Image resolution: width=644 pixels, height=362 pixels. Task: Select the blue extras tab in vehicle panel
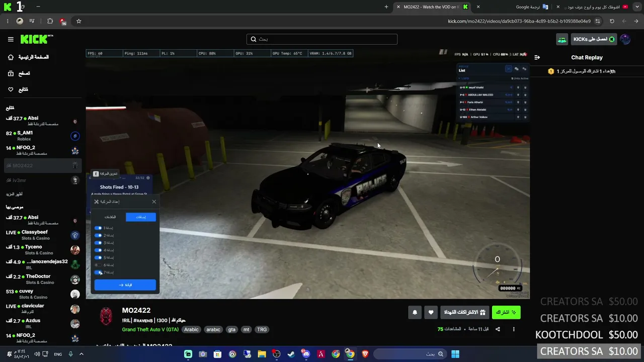tap(141, 217)
